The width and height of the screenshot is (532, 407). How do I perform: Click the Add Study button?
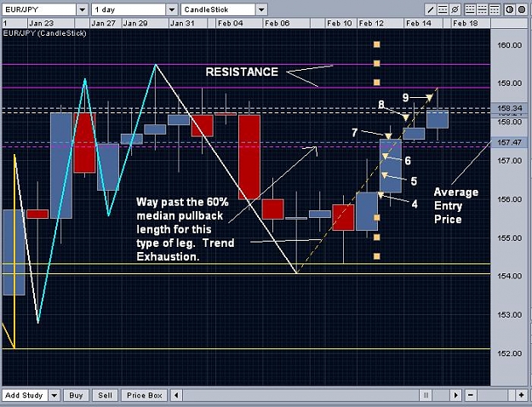(26, 395)
